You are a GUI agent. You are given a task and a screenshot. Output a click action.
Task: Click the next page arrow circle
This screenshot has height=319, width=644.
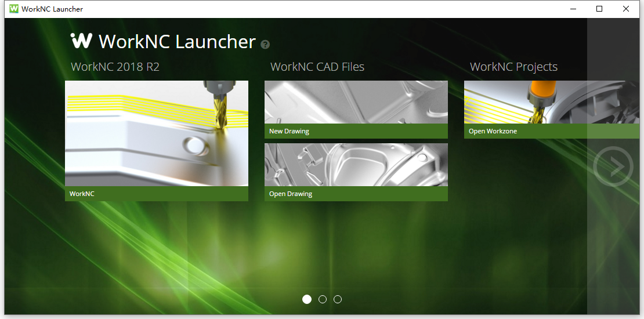613,166
